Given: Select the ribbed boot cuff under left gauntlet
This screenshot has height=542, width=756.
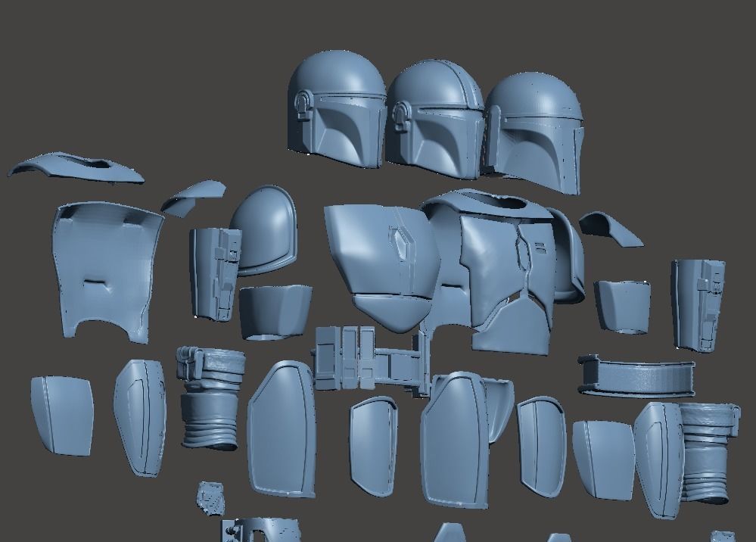Looking at the screenshot, I should tap(210, 398).
